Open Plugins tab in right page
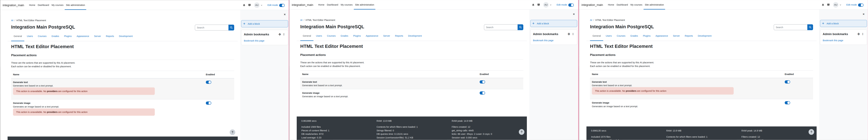This screenshot has width=868, height=140. click(647, 36)
